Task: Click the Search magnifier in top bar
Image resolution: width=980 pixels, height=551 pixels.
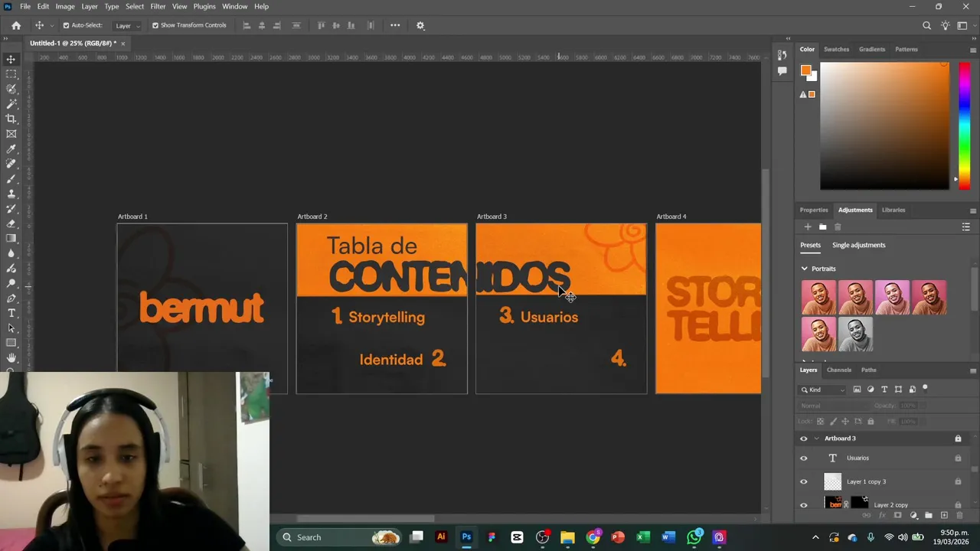Action: pos(926,25)
